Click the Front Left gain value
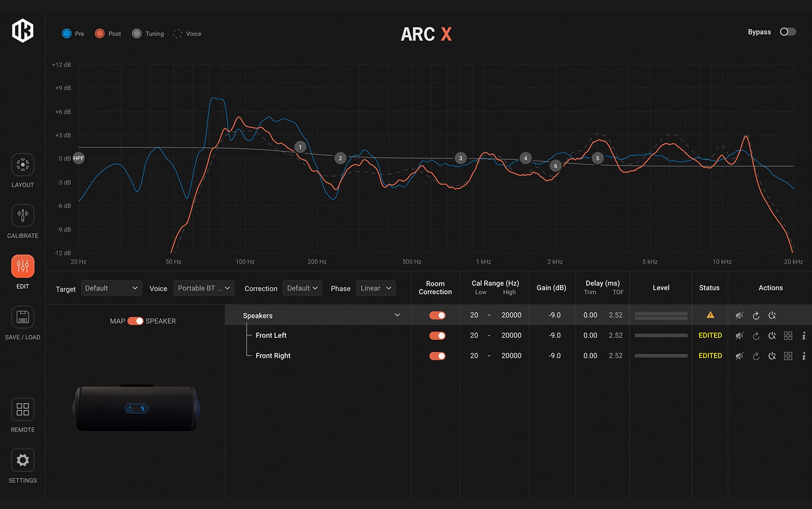Screen dimensions: 812x509 554,336
